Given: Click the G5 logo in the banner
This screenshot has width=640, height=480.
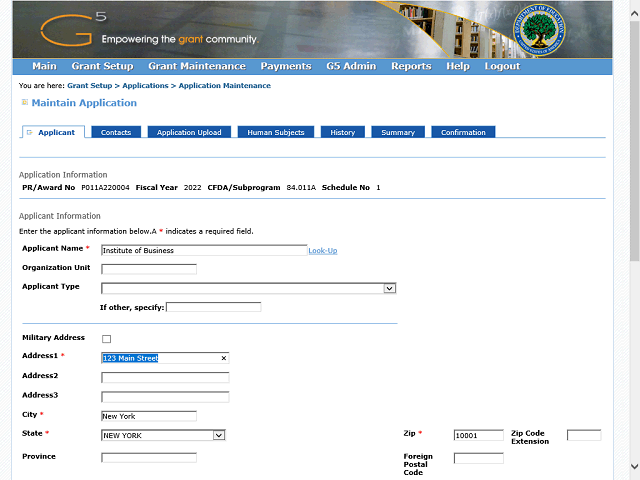Looking at the screenshot, I should 73,29.
